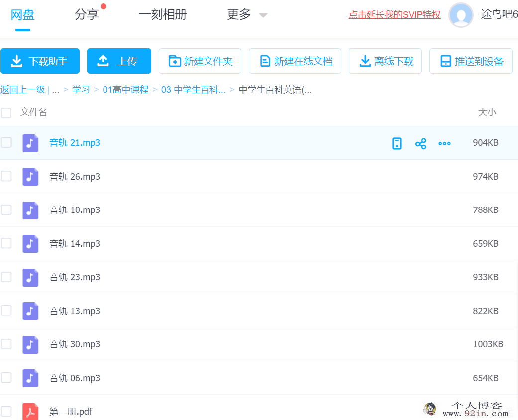This screenshot has height=420, width=518.
Task: Click the 933KB size value
Action: point(485,277)
